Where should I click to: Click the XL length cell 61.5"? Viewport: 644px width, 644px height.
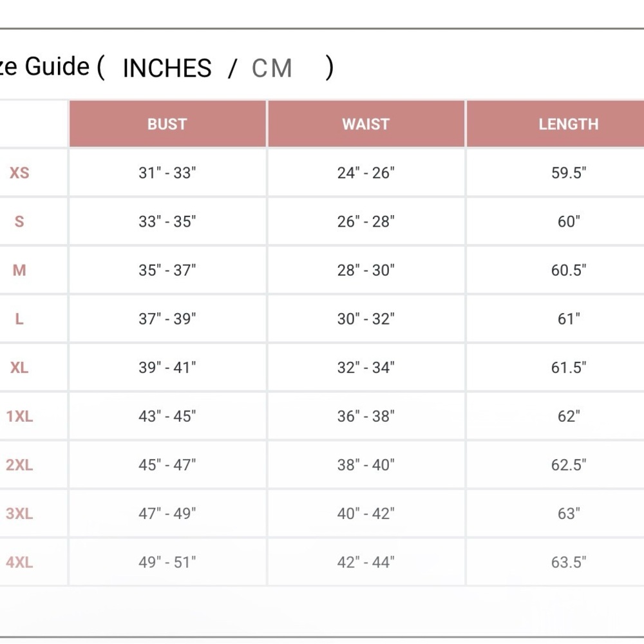569,367
